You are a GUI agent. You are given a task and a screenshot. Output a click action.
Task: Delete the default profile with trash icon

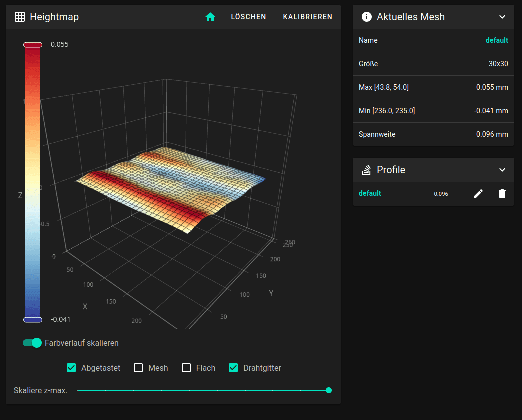coord(502,194)
